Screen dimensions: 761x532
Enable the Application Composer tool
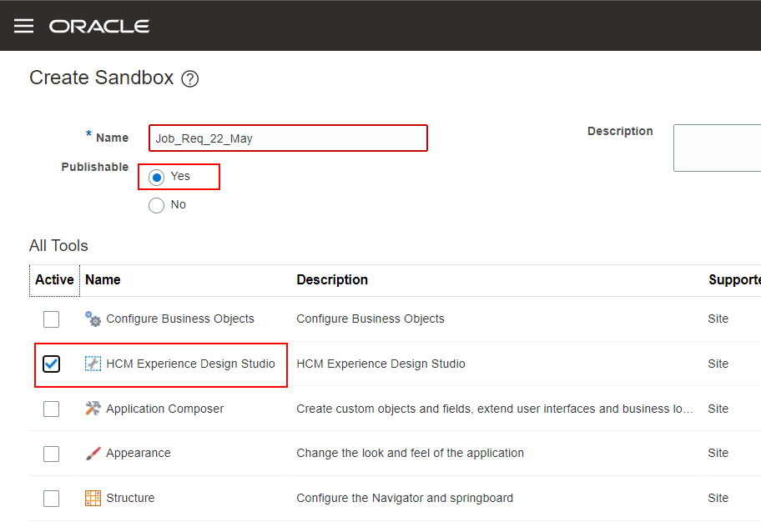(51, 408)
